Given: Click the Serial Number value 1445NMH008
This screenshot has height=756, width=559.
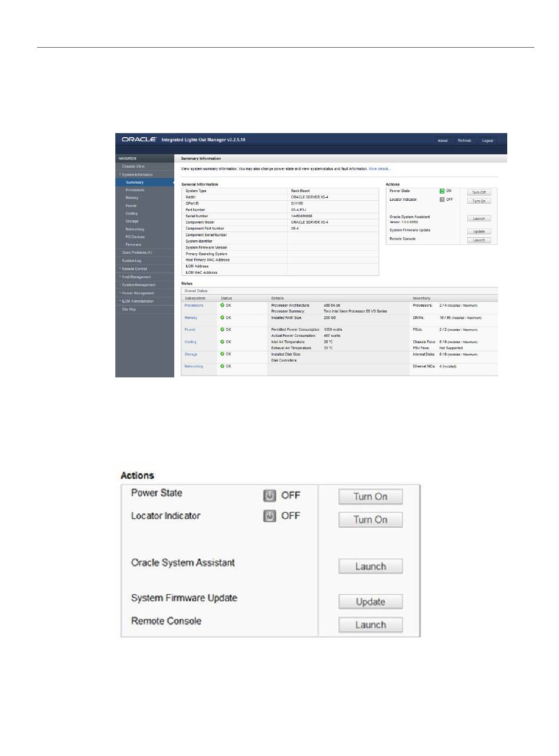Looking at the screenshot, I should tap(304, 215).
